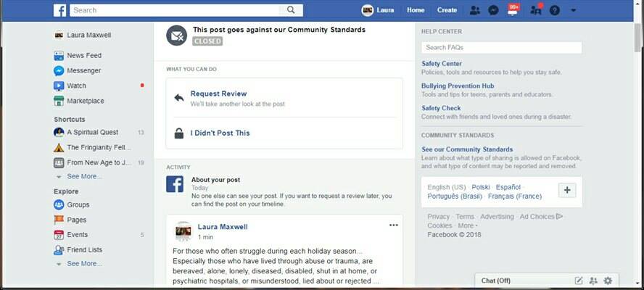Viewport: 644px width, 290px height.
Task: Click the Facebook logo in top bar
Action: click(x=59, y=10)
